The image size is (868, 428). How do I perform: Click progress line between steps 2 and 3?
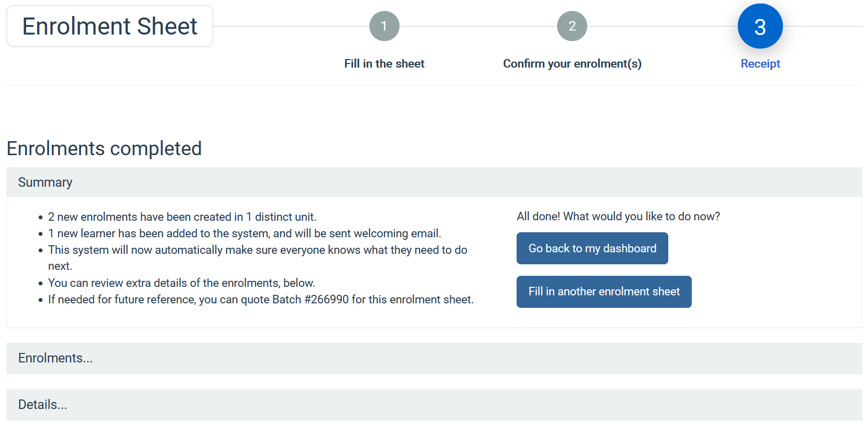(662, 26)
